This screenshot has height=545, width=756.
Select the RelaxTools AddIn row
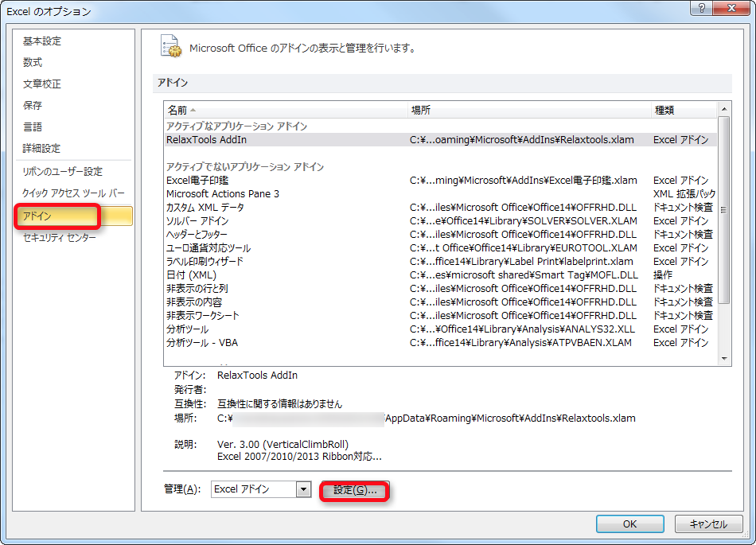[x=440, y=140]
